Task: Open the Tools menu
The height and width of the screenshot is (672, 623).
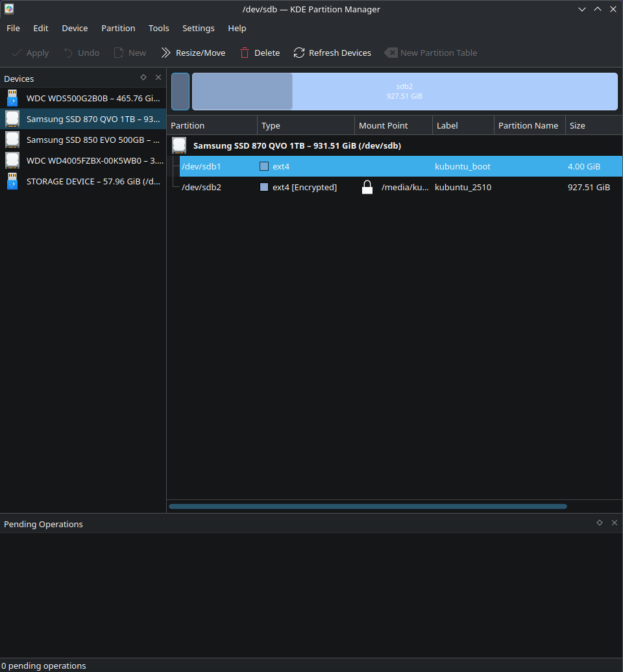Action: (158, 29)
